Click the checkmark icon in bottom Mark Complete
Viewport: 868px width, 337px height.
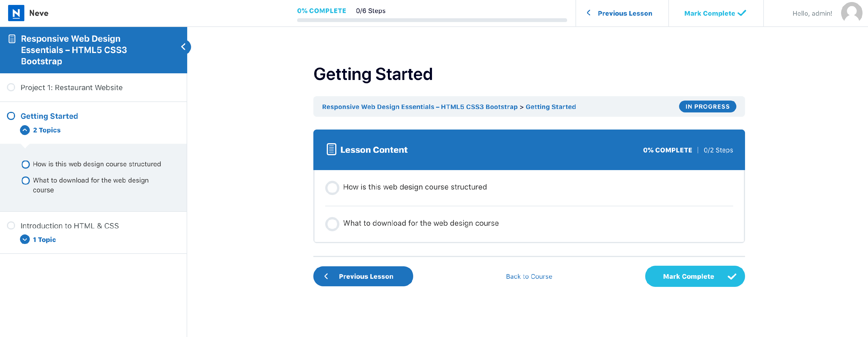[x=731, y=277]
